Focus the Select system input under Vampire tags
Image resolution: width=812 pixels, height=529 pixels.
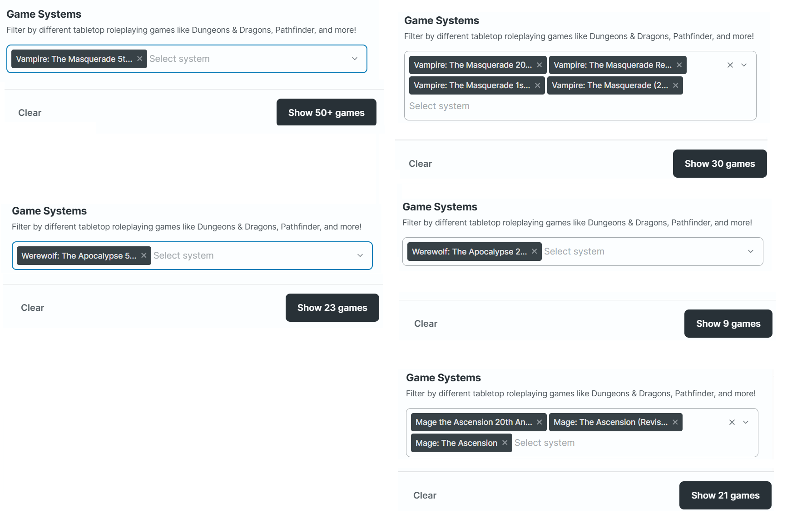point(439,106)
